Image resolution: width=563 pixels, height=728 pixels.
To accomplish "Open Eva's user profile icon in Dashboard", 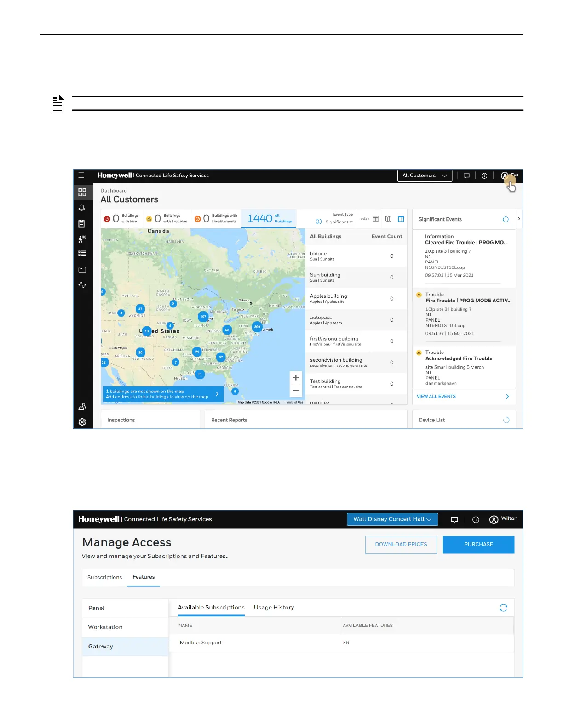I will click(504, 176).
